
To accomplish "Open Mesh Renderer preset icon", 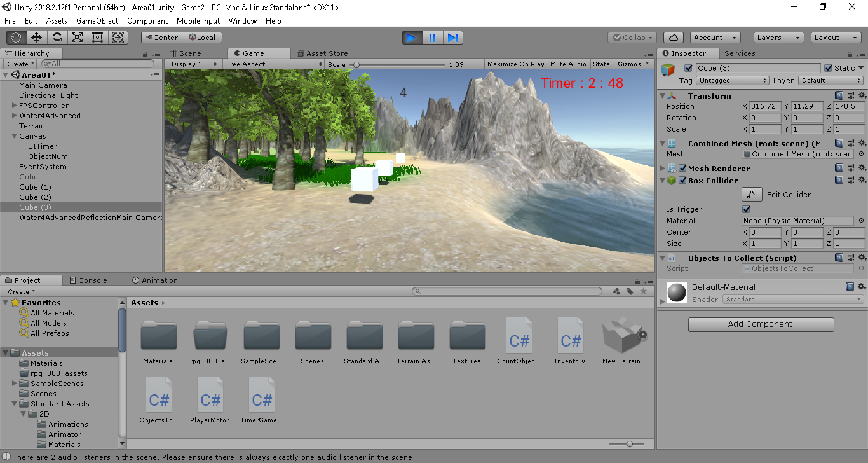I will click(x=851, y=168).
